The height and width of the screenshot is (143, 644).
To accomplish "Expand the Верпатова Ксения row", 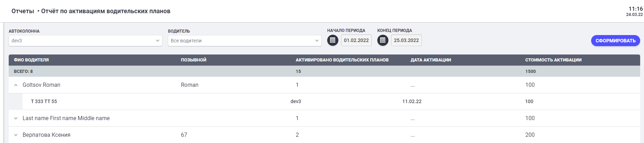I will click(16, 135).
